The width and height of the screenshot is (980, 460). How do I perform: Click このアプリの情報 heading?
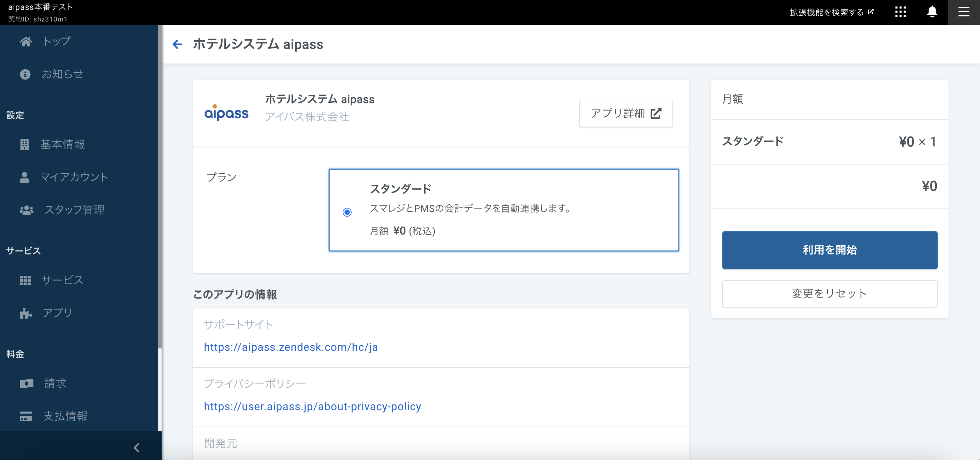pyautogui.click(x=235, y=294)
